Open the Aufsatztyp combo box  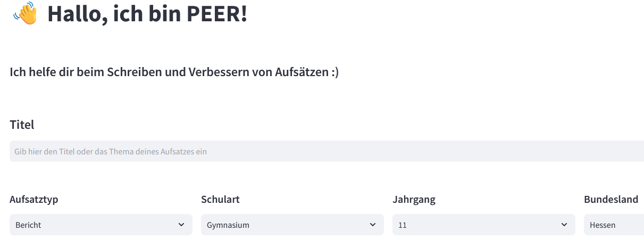click(x=101, y=225)
